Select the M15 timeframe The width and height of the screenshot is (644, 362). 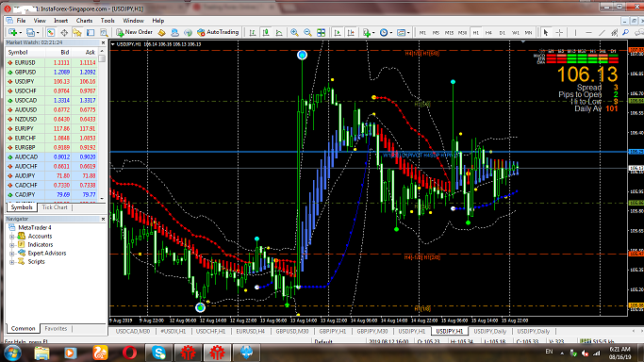pyautogui.click(x=449, y=32)
